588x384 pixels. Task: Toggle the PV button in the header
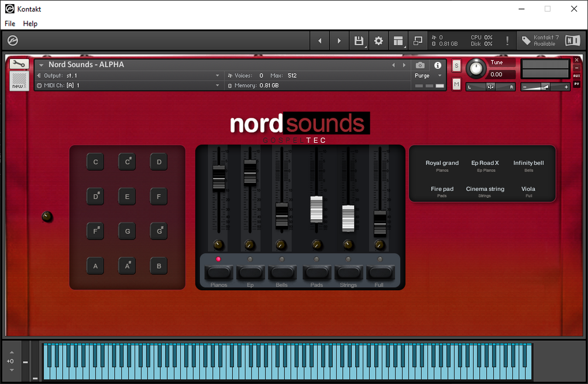click(x=577, y=84)
